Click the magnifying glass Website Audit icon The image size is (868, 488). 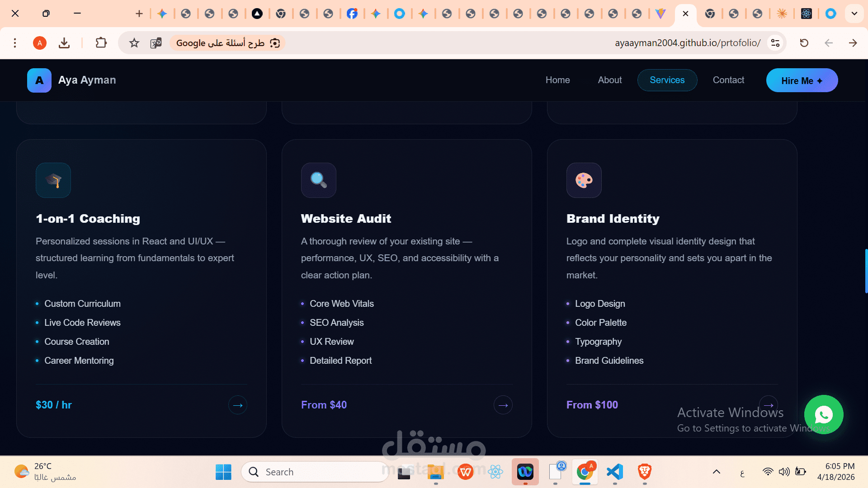(x=319, y=180)
